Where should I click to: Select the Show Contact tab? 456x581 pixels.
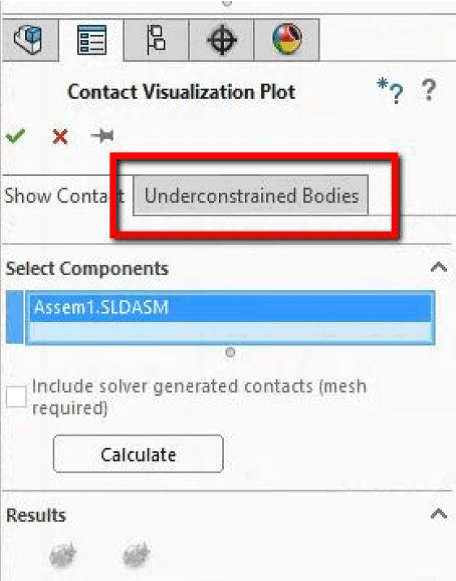(64, 195)
